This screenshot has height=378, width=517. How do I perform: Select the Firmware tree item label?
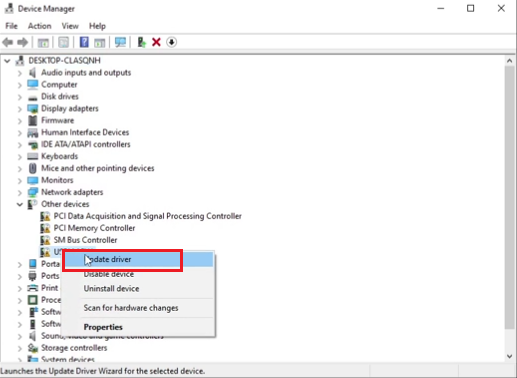tap(57, 120)
